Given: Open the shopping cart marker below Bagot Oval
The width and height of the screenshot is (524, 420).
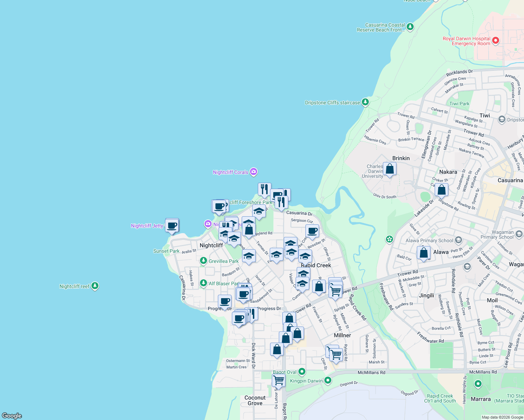Looking at the screenshot, I should (x=279, y=380).
